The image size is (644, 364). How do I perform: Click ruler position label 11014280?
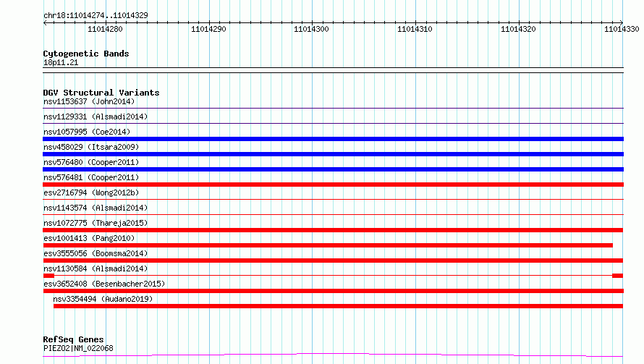click(105, 29)
